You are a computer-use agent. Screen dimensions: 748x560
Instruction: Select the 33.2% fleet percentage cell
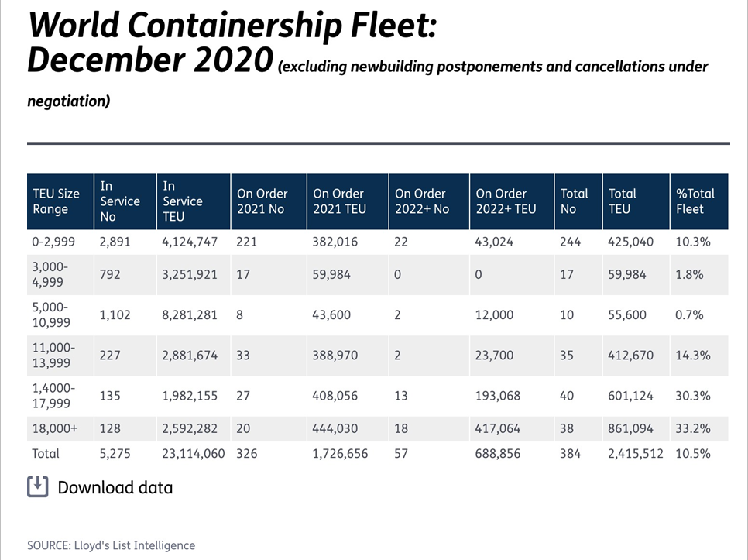(x=692, y=428)
